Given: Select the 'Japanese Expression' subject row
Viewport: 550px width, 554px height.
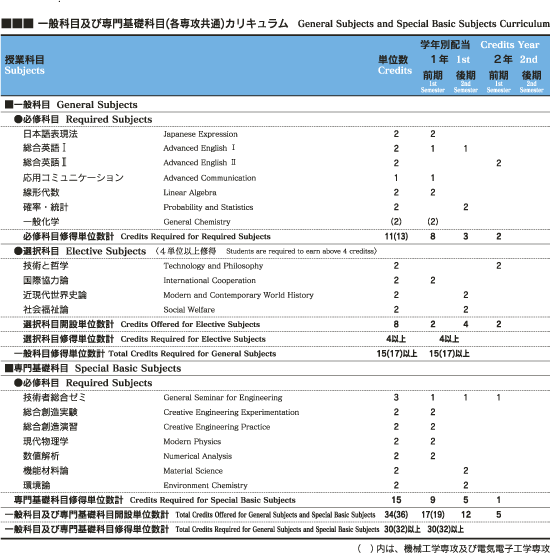Looking at the screenshot, I should click(x=275, y=134).
